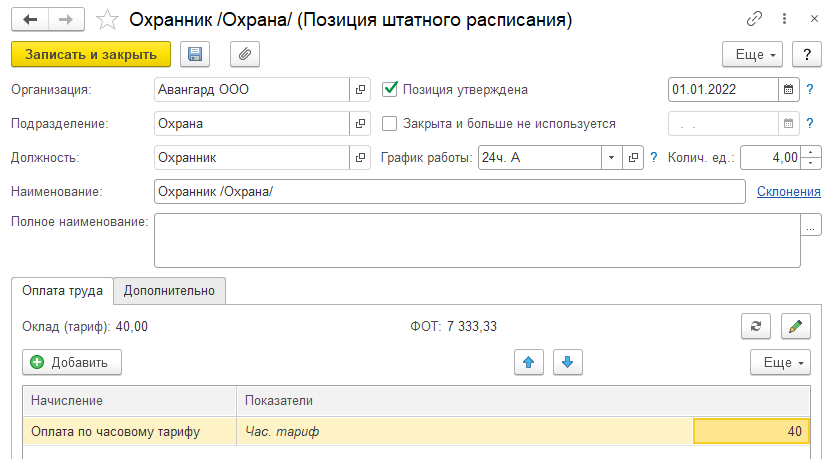Move the accrual row up
This screenshot has width=838, height=459.
528,362
